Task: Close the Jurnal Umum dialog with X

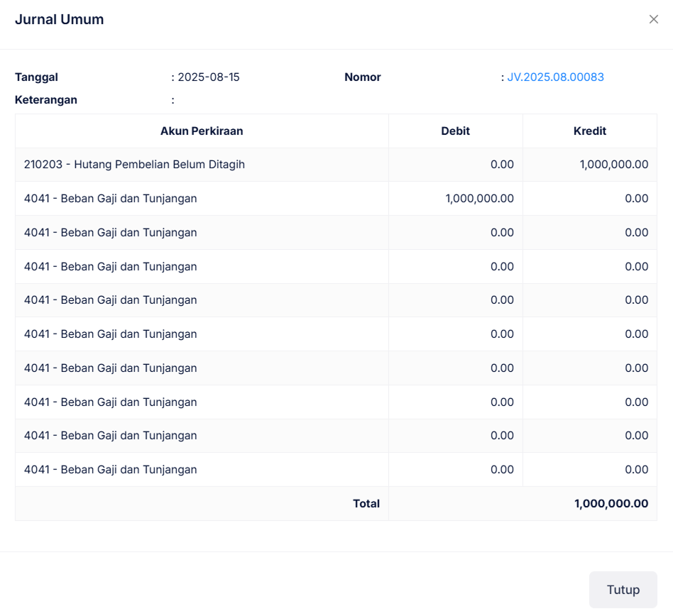Action: coord(653,20)
